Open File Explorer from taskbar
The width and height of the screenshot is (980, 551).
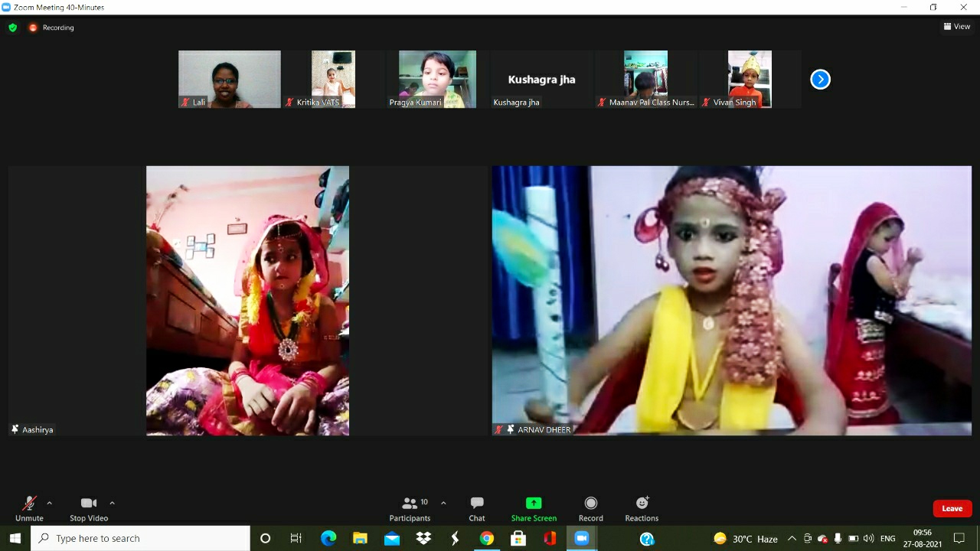pos(360,539)
